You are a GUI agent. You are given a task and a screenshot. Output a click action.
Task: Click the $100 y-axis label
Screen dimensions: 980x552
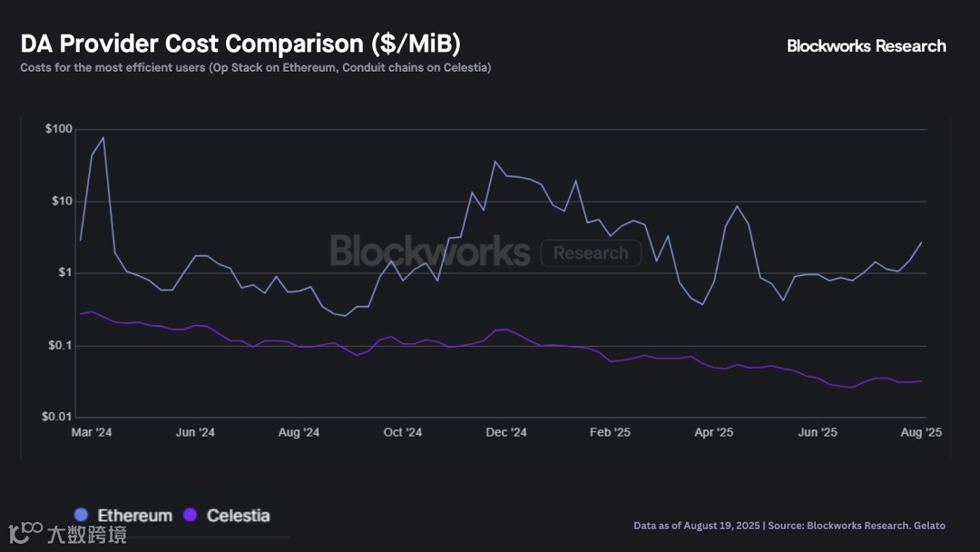coord(59,129)
